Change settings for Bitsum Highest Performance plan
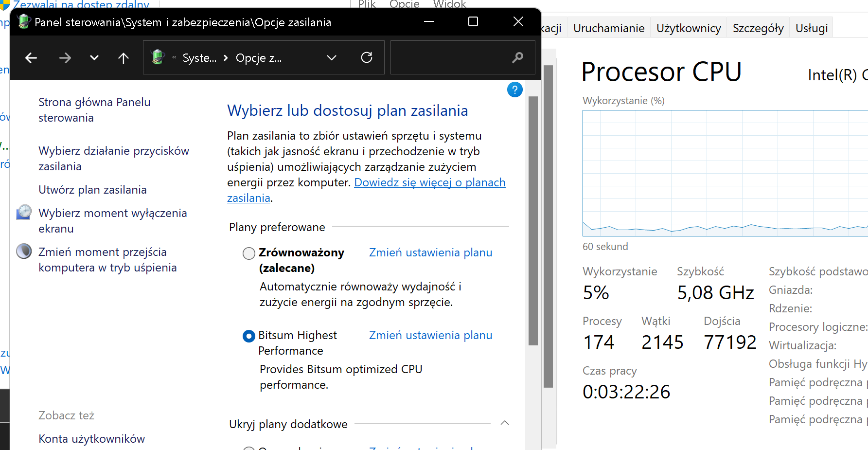Viewport: 868px width, 450px height. (430, 335)
